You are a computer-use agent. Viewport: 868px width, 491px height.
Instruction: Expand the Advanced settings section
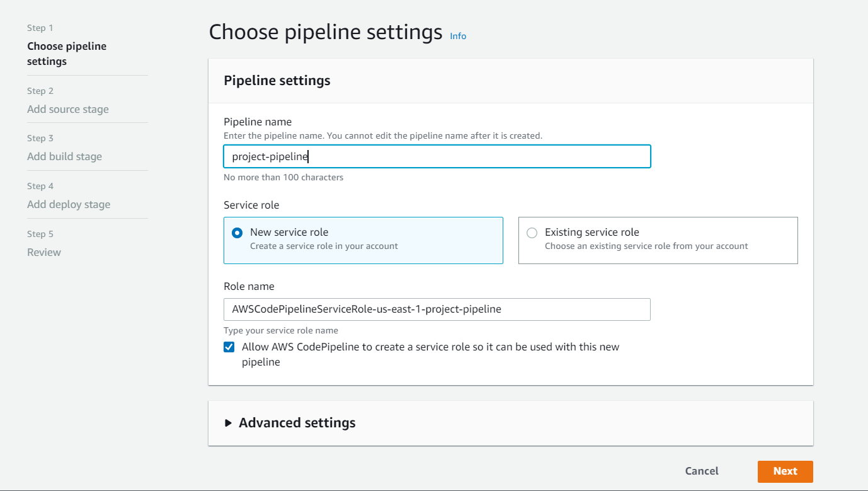(296, 422)
